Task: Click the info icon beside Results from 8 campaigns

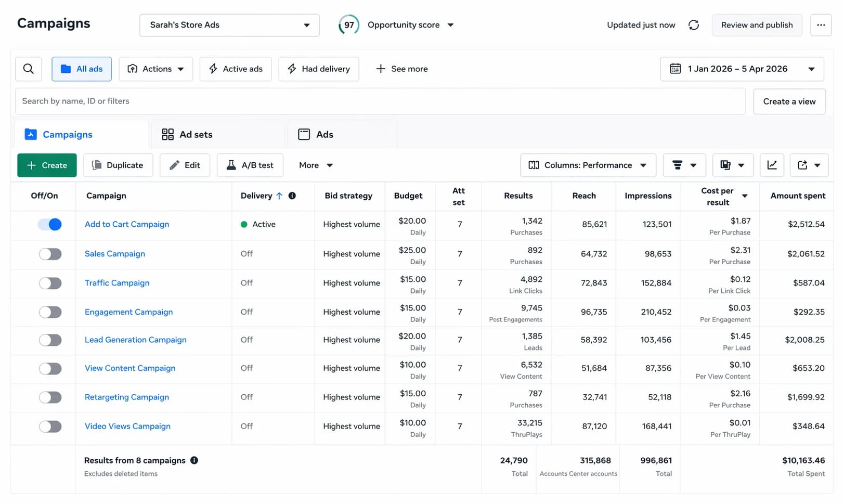Action: point(194,460)
